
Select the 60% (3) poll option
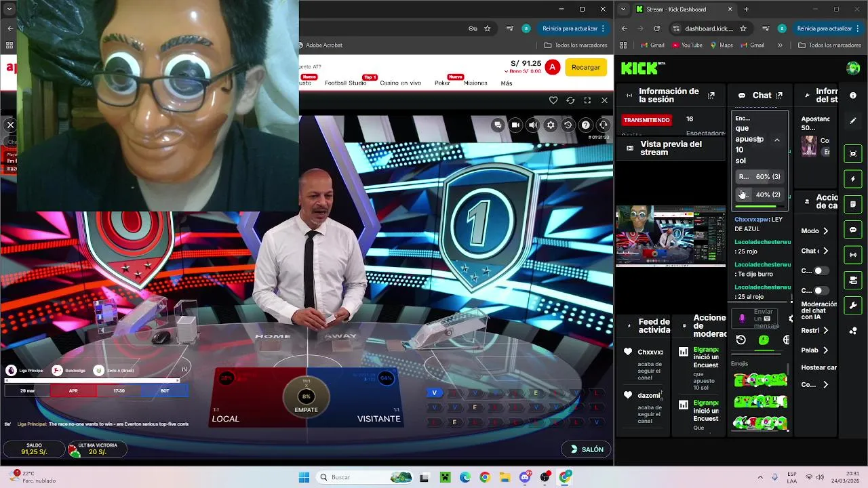pyautogui.click(x=759, y=177)
